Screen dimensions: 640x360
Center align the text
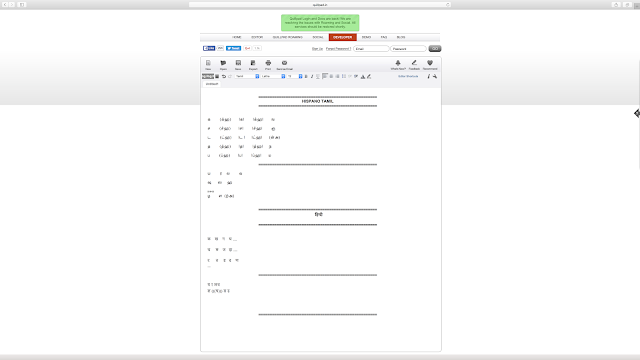pos(331,76)
